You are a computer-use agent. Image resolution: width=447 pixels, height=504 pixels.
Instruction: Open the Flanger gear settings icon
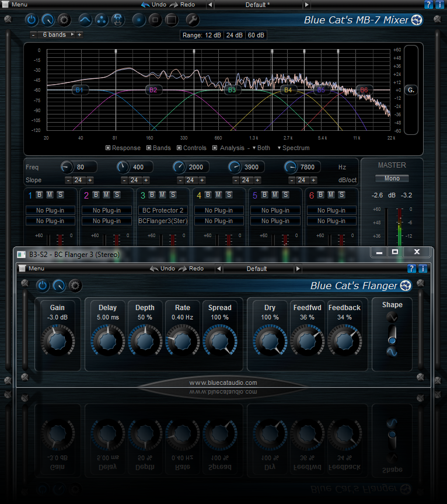[x=75, y=286]
